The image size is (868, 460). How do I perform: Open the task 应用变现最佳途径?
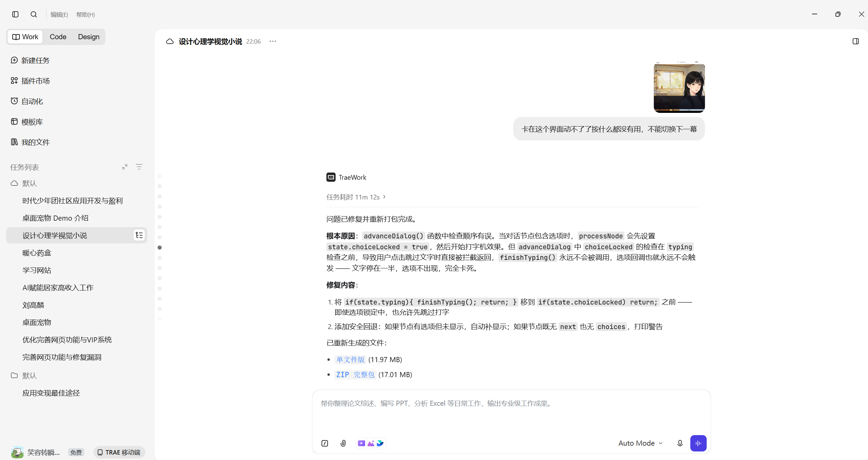[77, 393]
